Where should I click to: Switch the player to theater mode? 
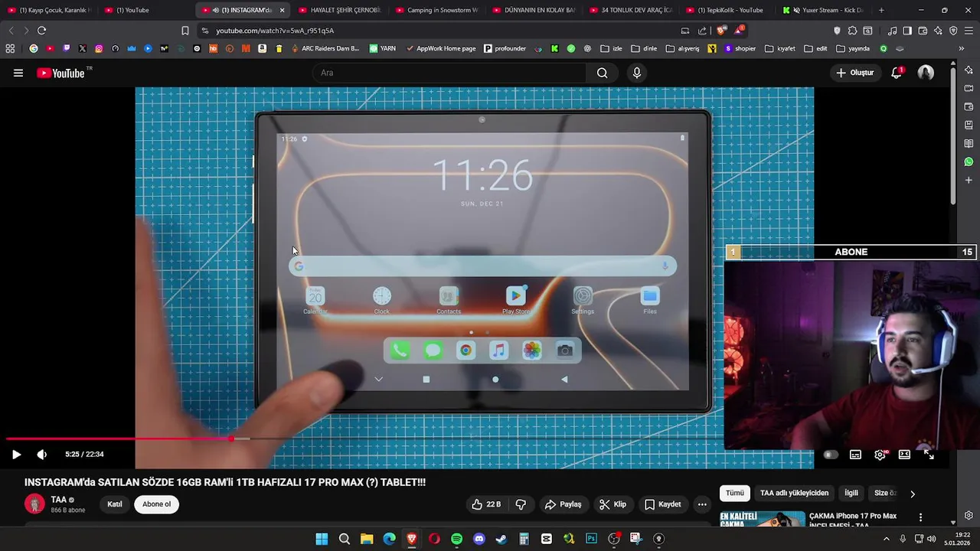904,455
